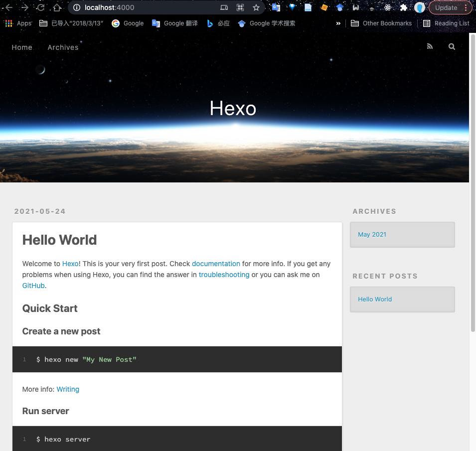476x451 pixels.
Task: Click the hexo server code line
Action: tap(63, 439)
